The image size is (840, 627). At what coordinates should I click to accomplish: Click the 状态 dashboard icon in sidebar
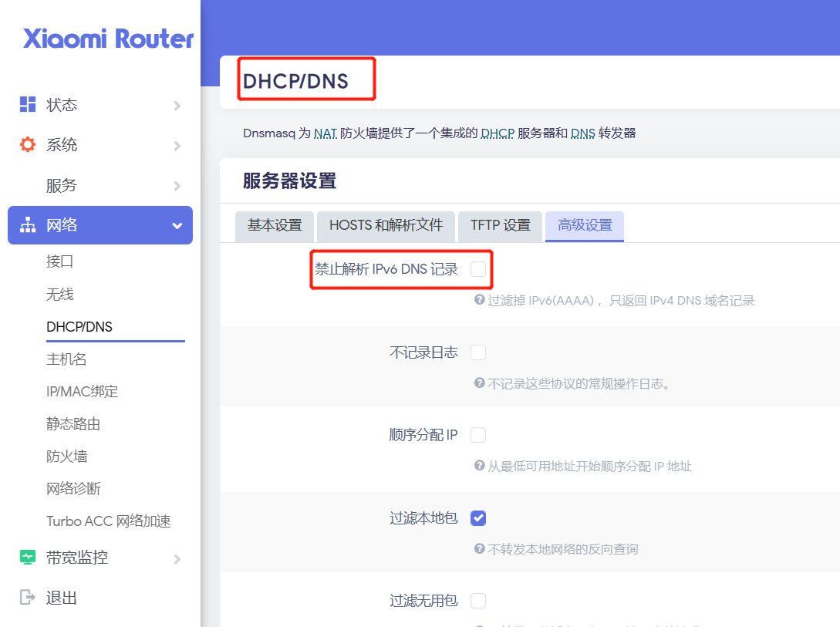click(x=27, y=104)
